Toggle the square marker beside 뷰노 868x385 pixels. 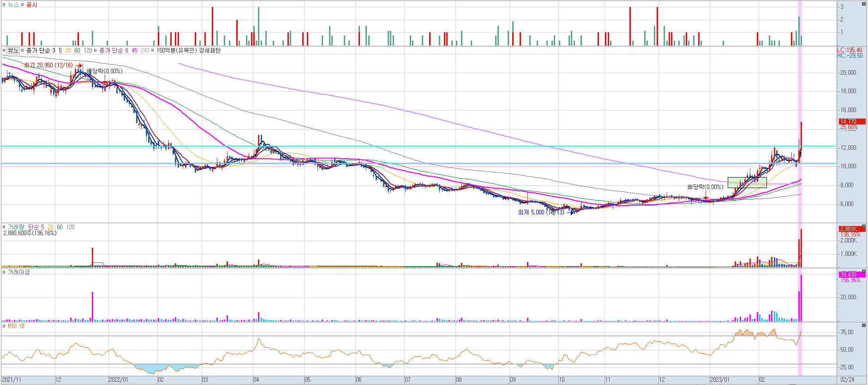[x=4, y=50]
